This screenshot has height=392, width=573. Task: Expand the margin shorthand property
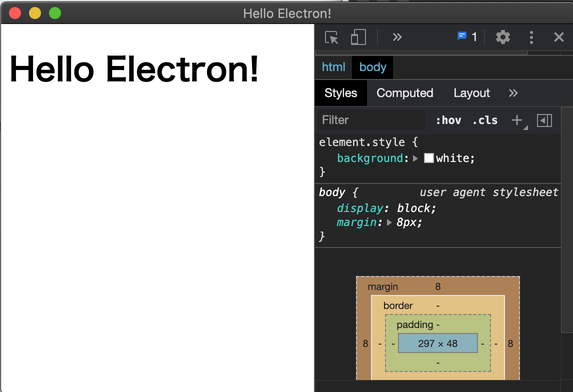coord(389,222)
